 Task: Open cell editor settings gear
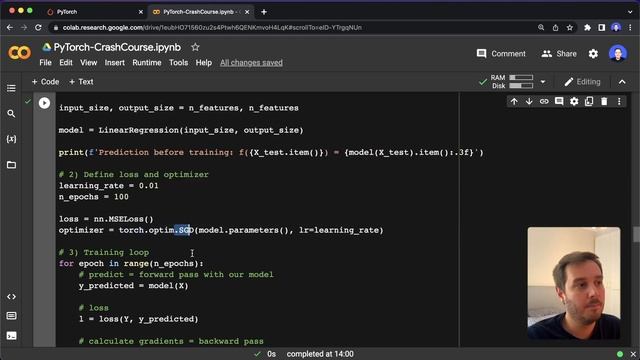(574, 102)
